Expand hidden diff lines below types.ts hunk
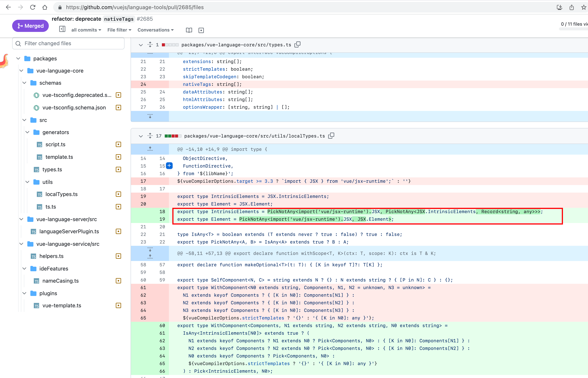The width and height of the screenshot is (588, 378). click(x=150, y=116)
